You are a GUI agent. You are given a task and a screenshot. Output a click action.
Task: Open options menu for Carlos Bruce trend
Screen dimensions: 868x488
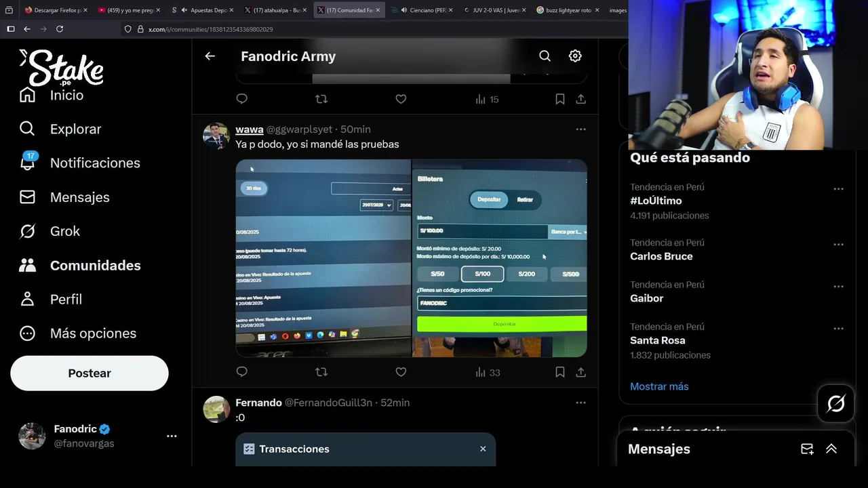tap(838, 245)
